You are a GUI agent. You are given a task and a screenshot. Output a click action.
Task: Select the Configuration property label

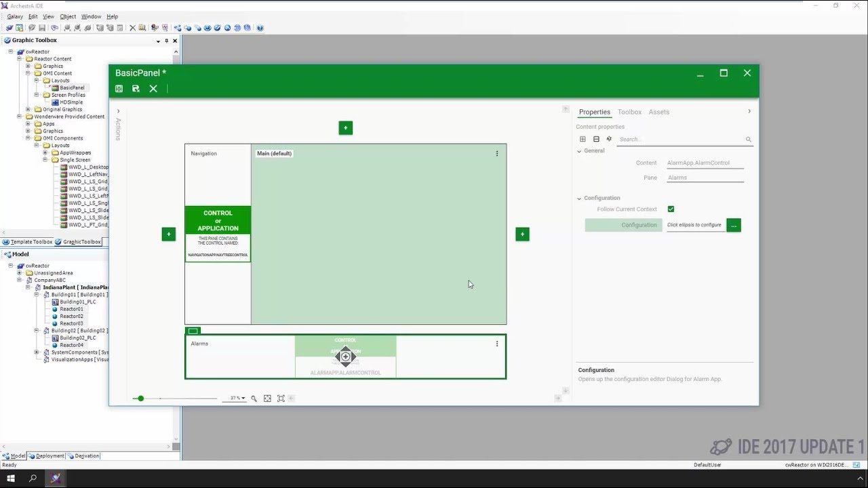(624, 225)
